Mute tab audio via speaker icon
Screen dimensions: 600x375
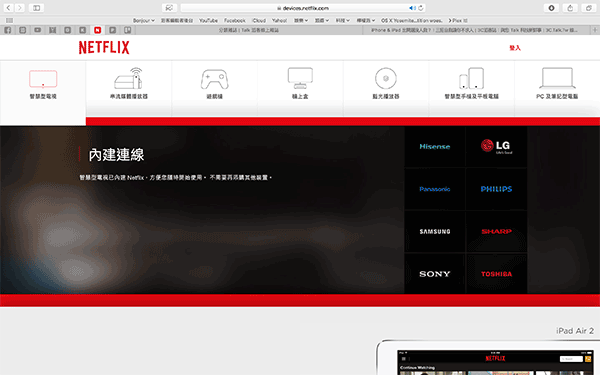click(412, 8)
